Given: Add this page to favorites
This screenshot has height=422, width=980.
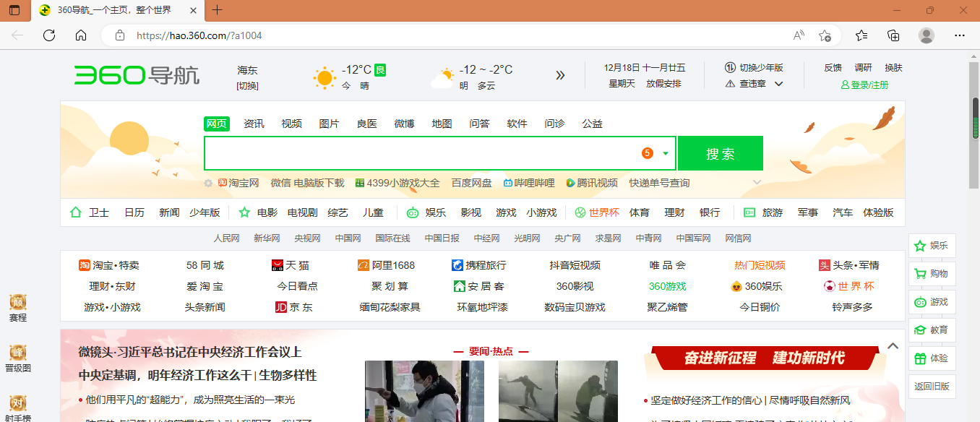Looking at the screenshot, I should click(x=825, y=35).
